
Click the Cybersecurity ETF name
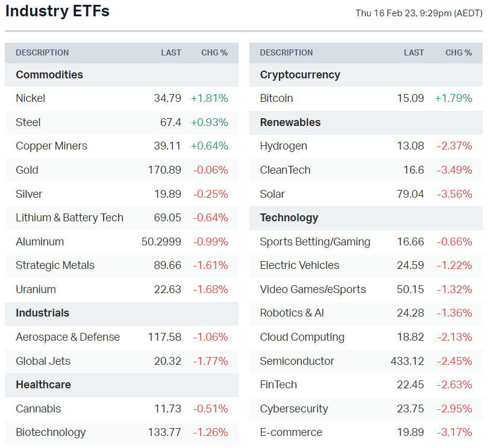(x=294, y=409)
